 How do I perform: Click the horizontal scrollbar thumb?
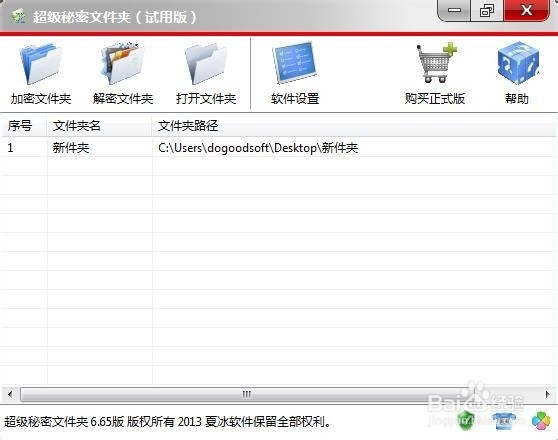(247, 394)
